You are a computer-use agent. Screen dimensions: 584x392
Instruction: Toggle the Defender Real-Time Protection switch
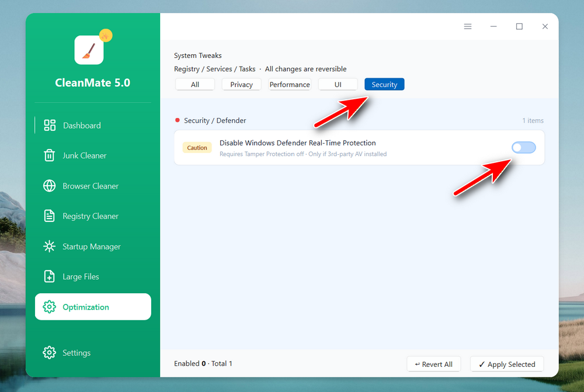pos(523,148)
